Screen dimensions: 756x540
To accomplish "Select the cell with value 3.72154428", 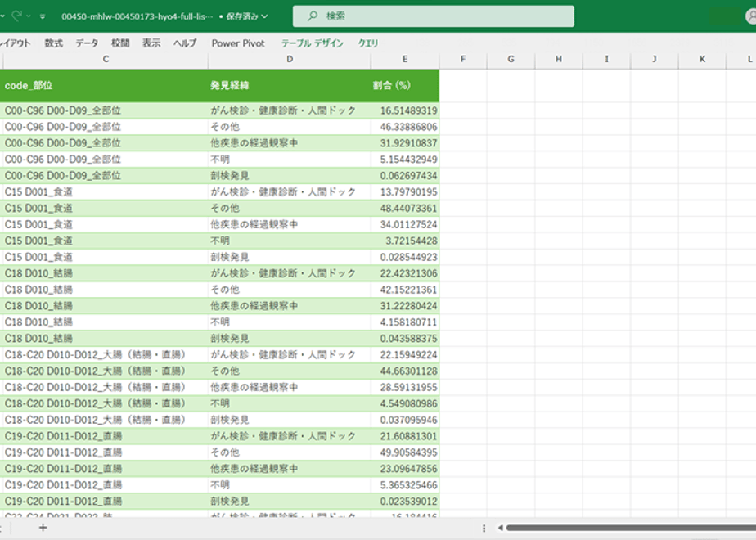I will [405, 241].
